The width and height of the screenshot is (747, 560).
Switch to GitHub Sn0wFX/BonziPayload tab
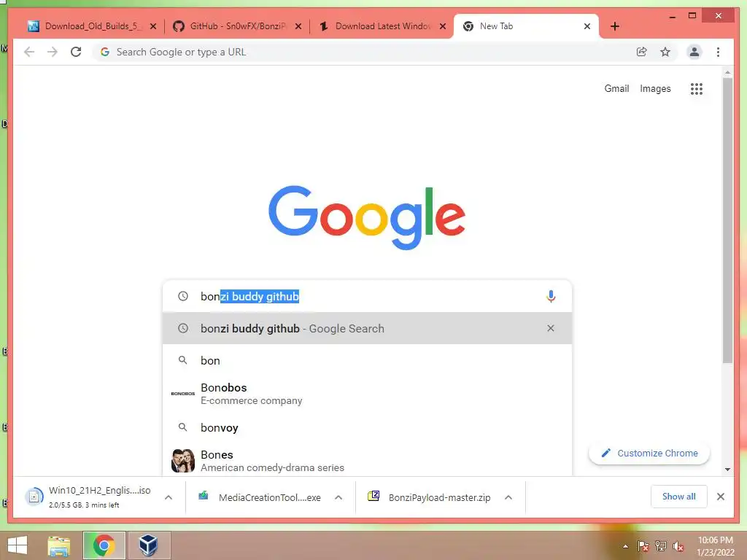[237, 26]
